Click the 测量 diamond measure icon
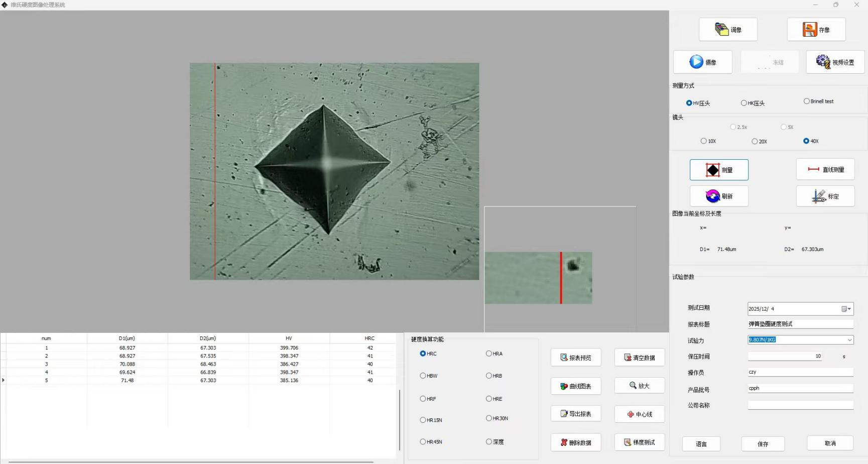868x464 pixels. (712, 170)
